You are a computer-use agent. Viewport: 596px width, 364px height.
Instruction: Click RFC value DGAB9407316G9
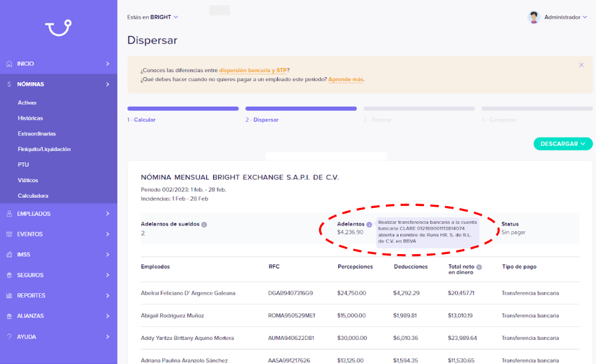[x=291, y=293]
